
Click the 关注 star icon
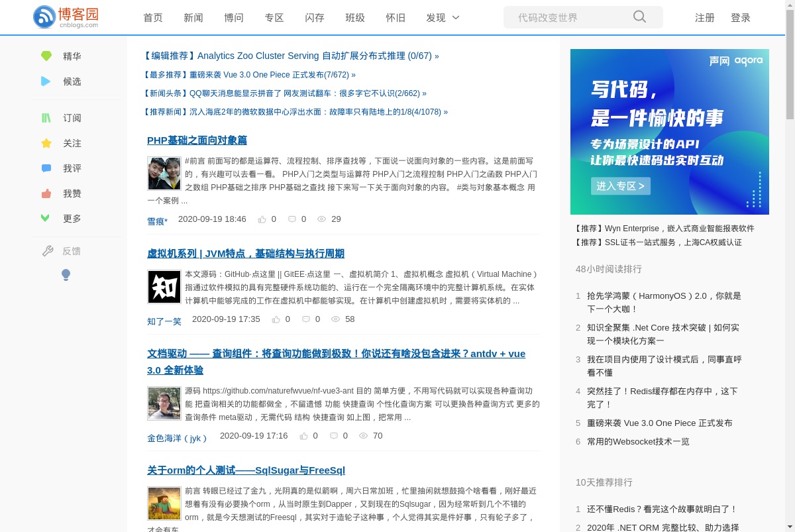46,143
